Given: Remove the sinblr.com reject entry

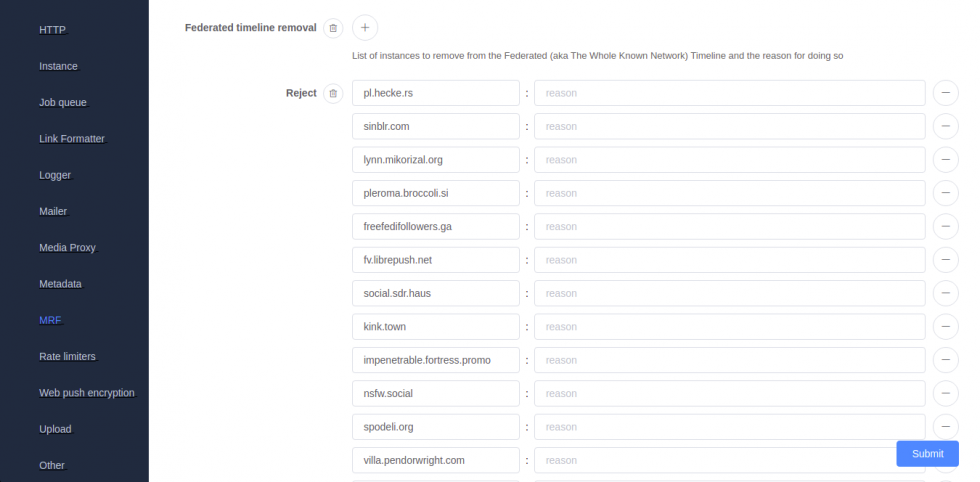Looking at the screenshot, I should click(945, 126).
